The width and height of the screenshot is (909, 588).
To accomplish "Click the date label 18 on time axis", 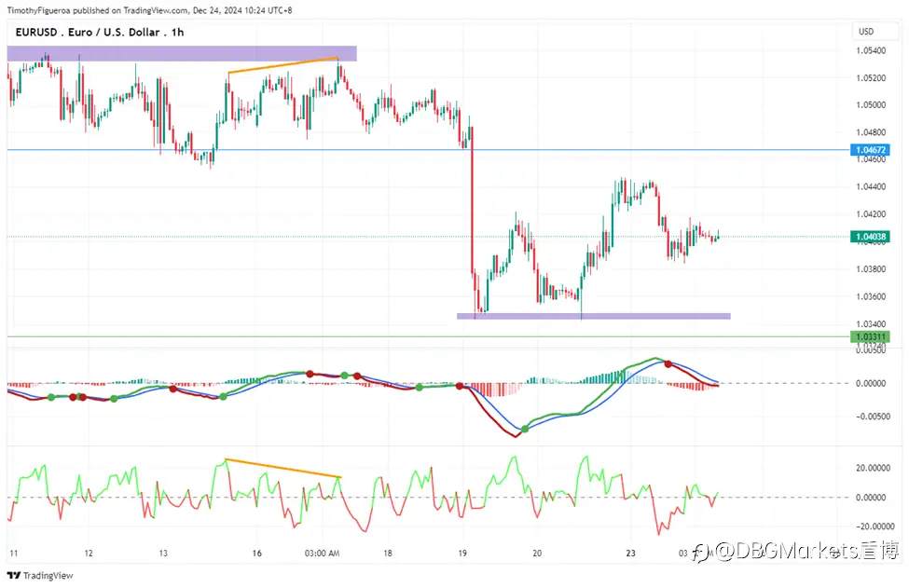I will click(387, 554).
